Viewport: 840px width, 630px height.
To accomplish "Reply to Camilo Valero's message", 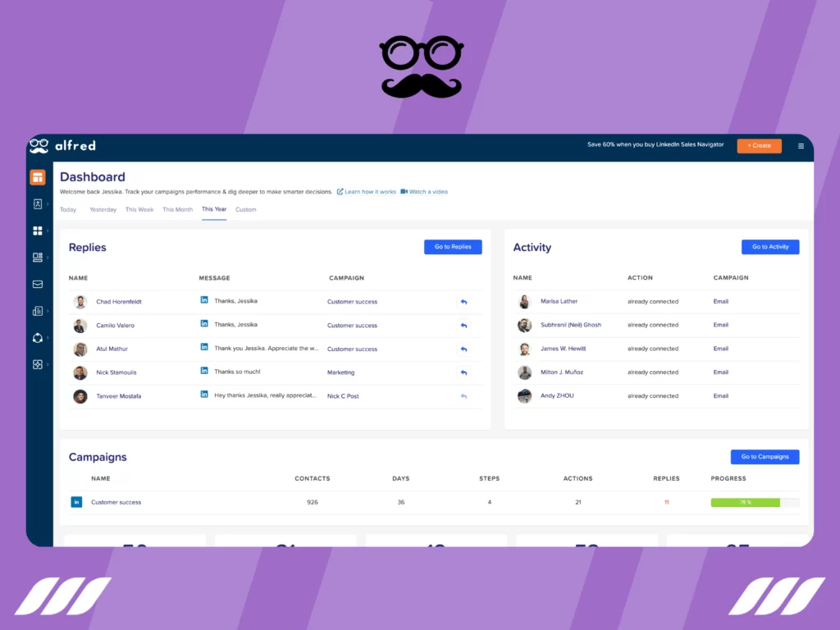I will pos(464,326).
